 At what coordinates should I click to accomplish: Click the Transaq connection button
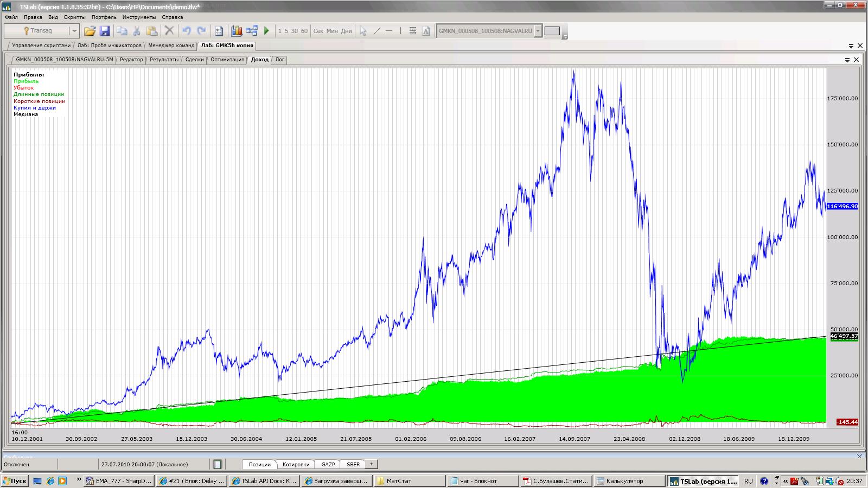click(37, 31)
